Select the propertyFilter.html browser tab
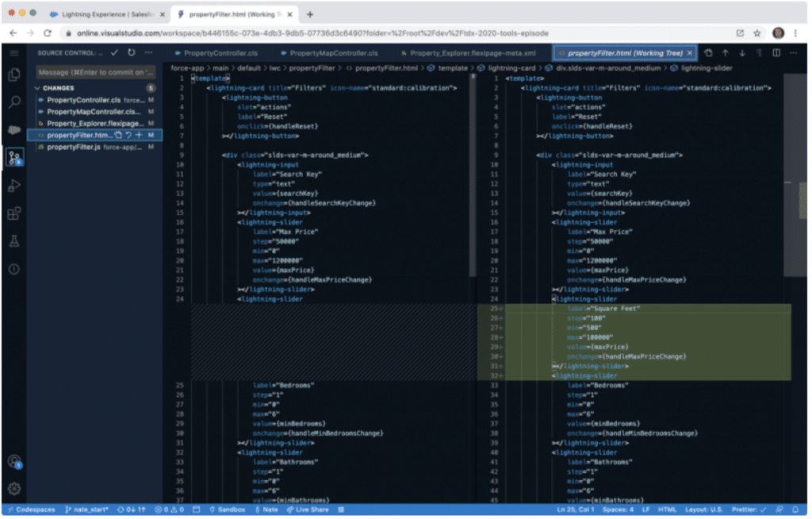 tap(234, 14)
